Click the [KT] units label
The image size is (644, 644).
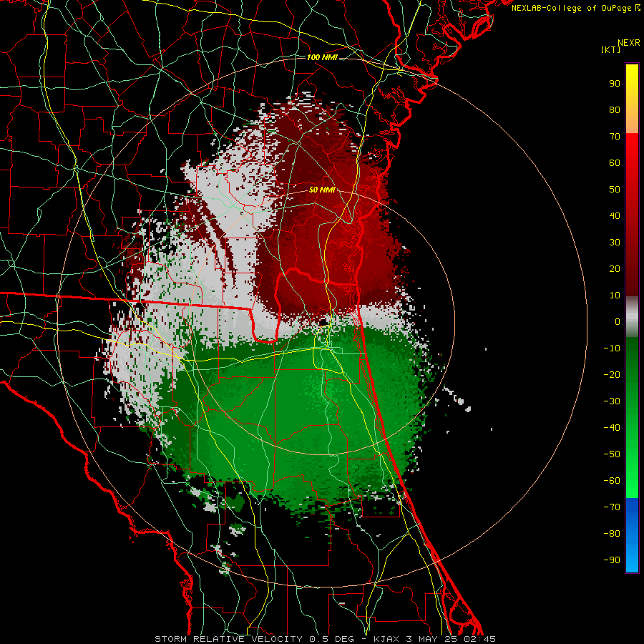pyautogui.click(x=611, y=49)
